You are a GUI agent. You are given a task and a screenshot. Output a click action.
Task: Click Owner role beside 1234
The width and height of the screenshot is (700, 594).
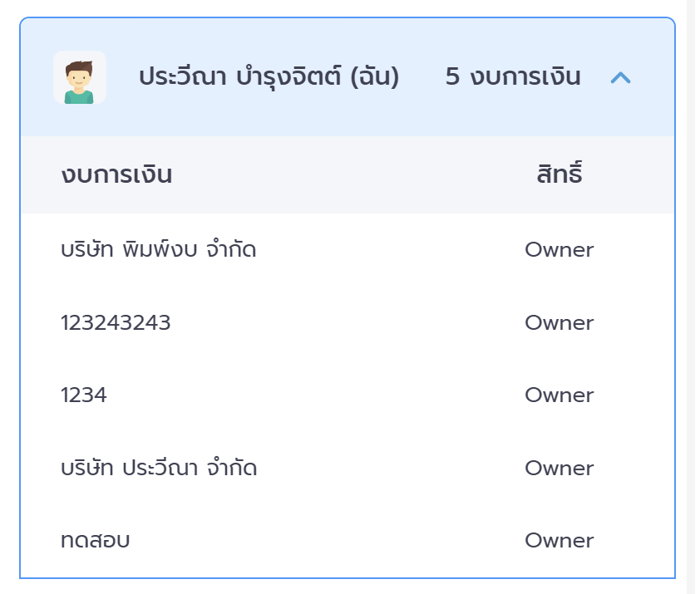559,395
